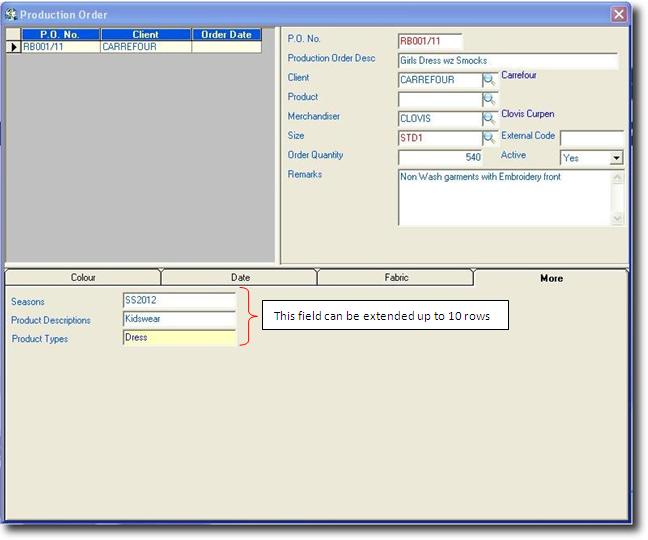The width and height of the screenshot is (648, 540).
Task: Click the Size lookup magnifier icon
Action: click(x=490, y=138)
